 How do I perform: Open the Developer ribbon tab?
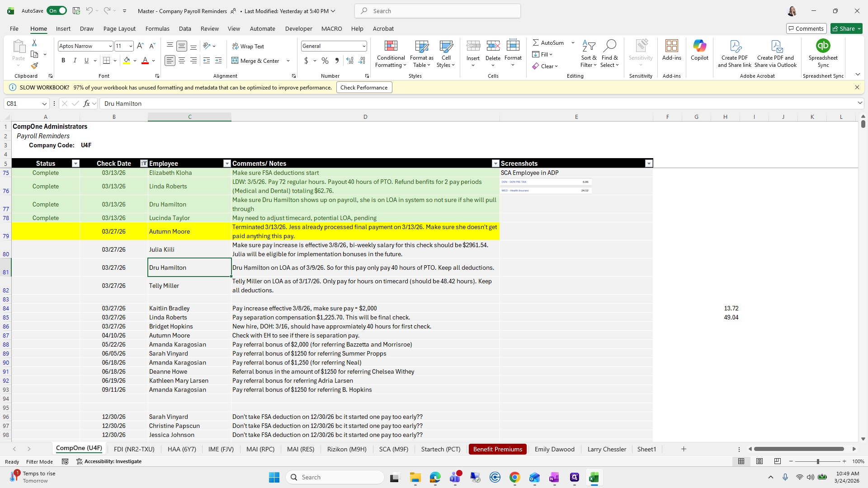298,28
